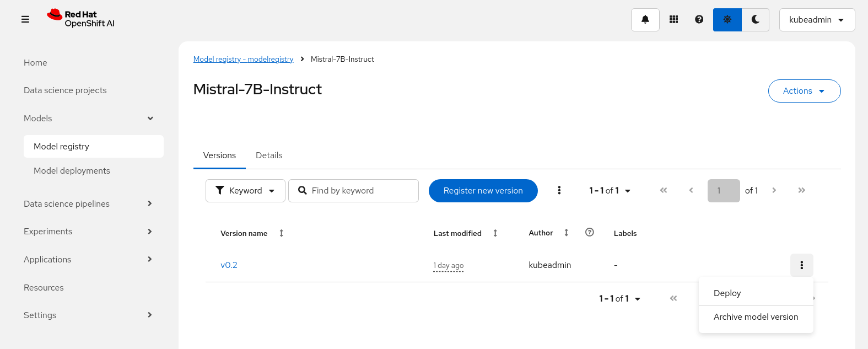Viewport: 868px width, 349px height.
Task: Click Register new version button
Action: [x=483, y=191]
